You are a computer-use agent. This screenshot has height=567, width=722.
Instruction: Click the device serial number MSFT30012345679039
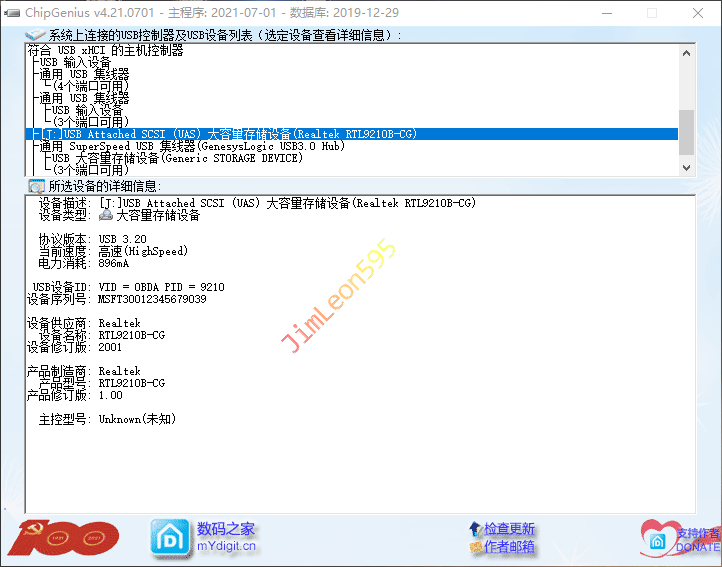tap(152, 299)
